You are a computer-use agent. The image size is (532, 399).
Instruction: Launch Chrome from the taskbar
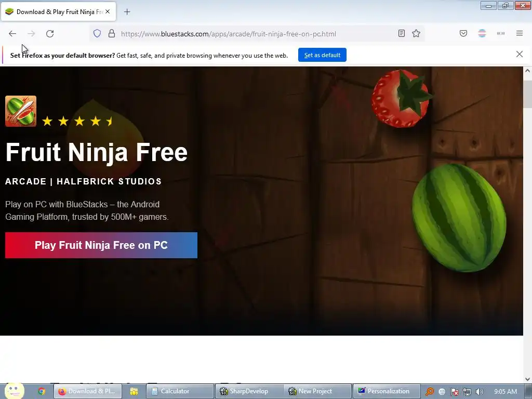(42, 391)
